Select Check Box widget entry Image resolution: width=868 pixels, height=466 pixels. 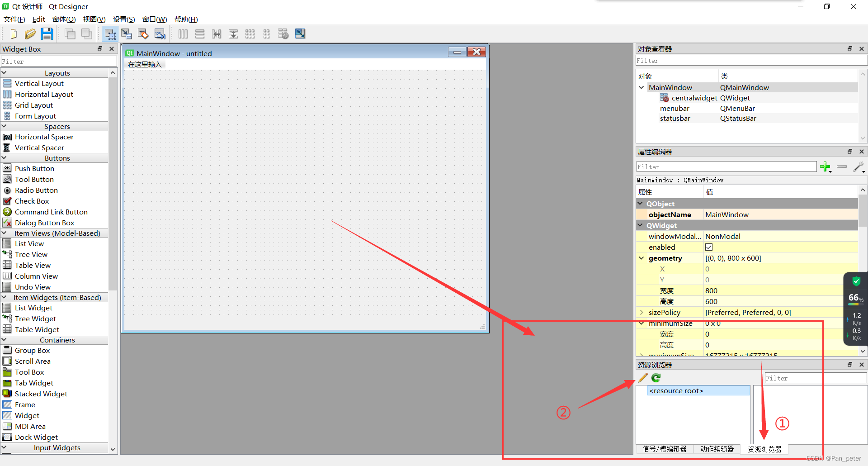coord(32,201)
